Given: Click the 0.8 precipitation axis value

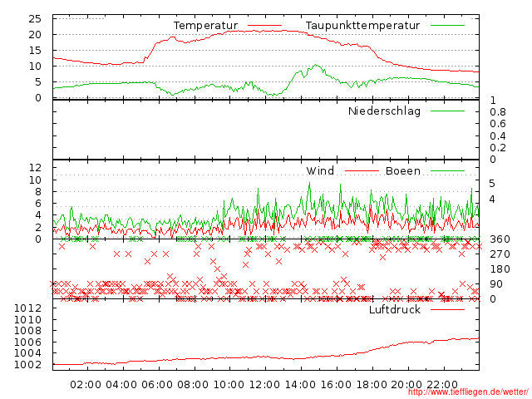Looking at the screenshot, I should [498, 112].
